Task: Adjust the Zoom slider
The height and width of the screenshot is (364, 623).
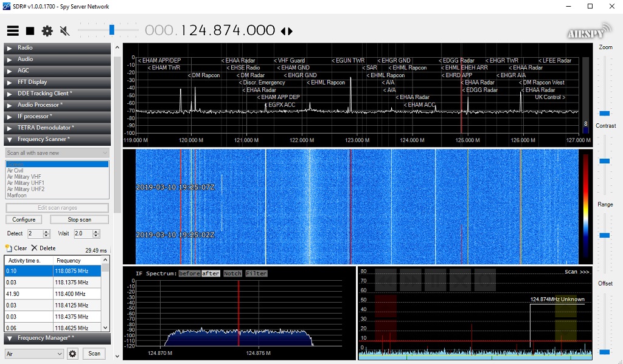Action: 605,114
